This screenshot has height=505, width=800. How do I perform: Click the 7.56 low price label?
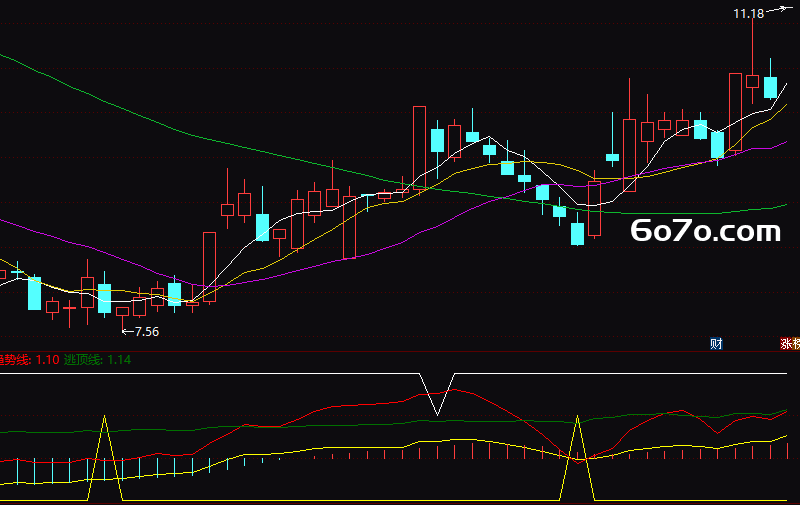[147, 332]
